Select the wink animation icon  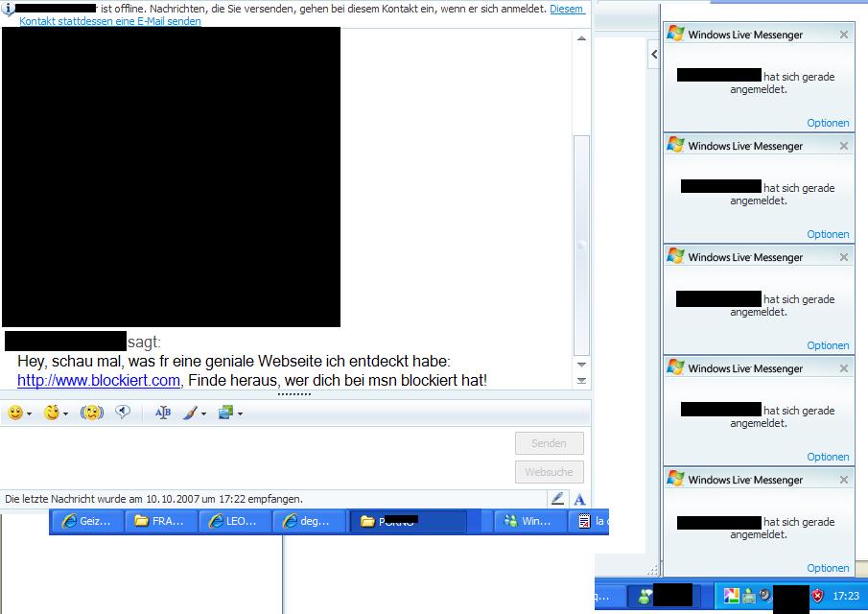point(52,413)
